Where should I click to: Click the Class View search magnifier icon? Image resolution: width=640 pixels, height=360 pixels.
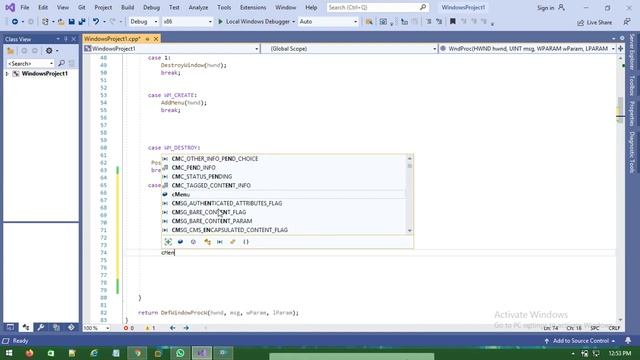(x=61, y=64)
